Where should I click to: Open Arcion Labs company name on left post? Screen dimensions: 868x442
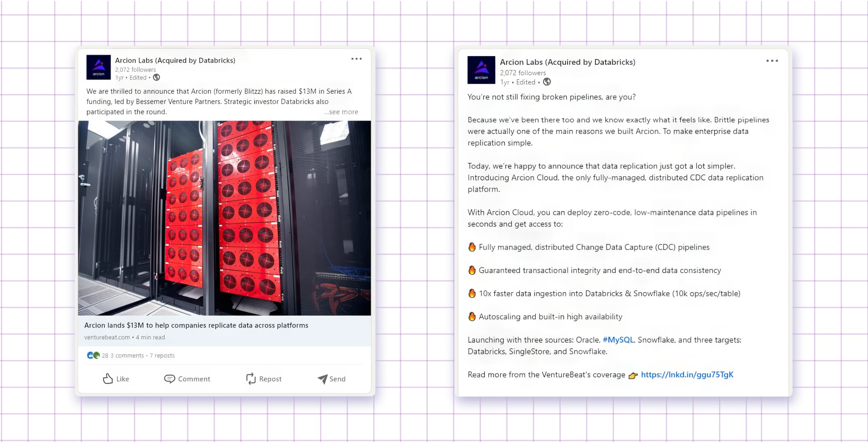coord(175,60)
